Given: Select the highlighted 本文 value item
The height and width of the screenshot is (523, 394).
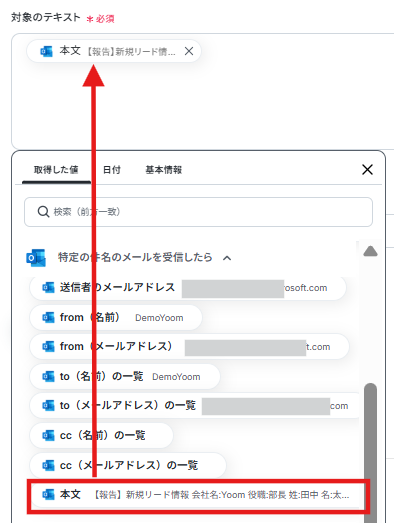Looking at the screenshot, I should [x=198, y=495].
